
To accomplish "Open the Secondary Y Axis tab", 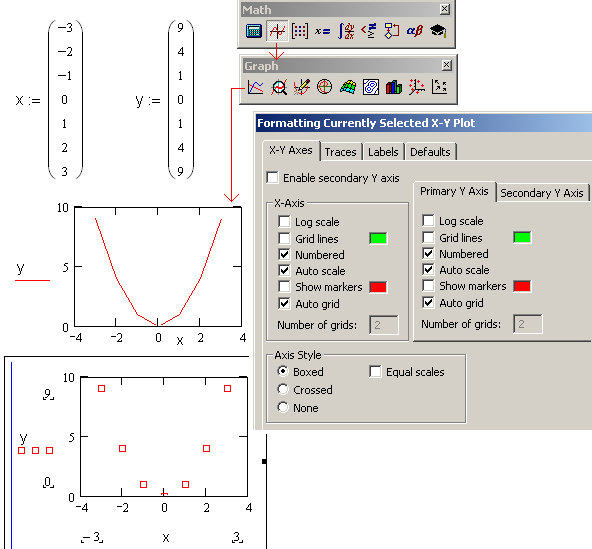I will [542, 193].
